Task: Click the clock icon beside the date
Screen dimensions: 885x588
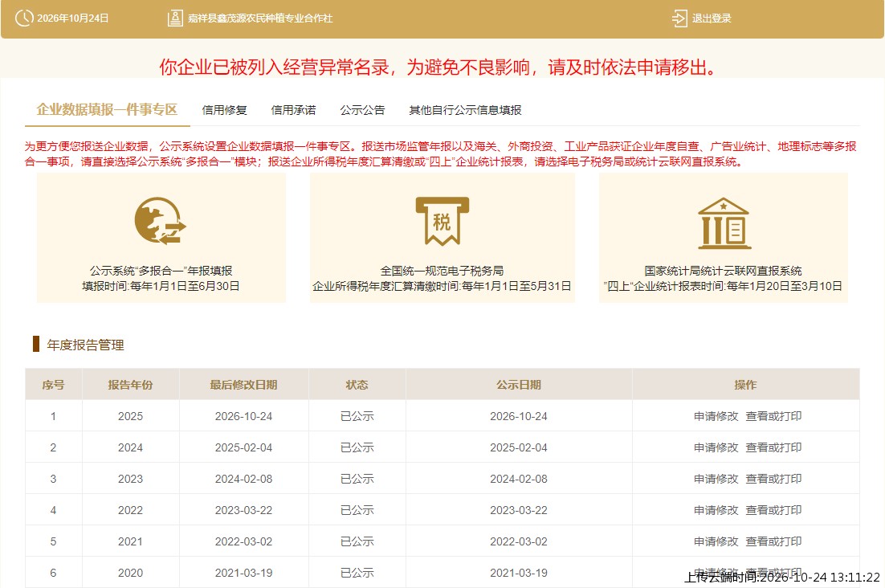Action: click(24, 18)
